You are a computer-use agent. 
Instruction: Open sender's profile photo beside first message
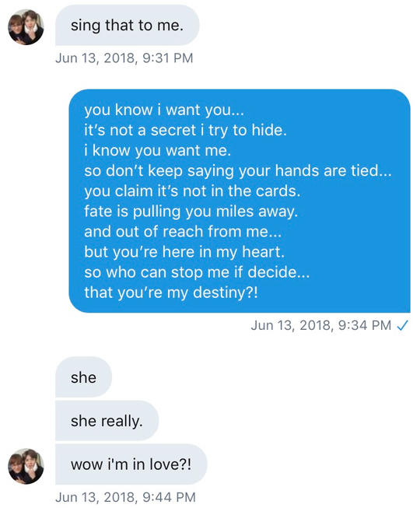click(x=26, y=27)
